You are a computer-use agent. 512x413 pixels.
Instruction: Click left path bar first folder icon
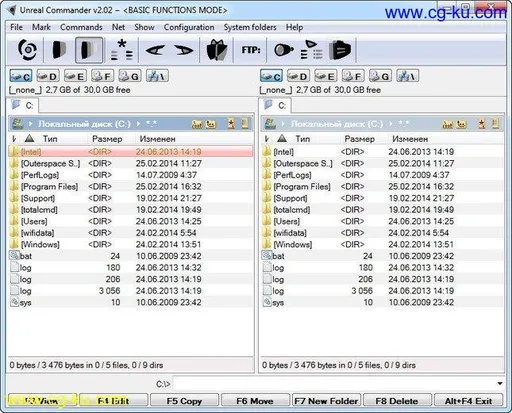(197, 124)
